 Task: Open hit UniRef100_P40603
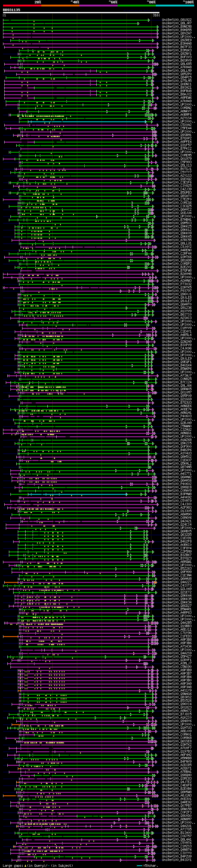(x=177, y=416)
